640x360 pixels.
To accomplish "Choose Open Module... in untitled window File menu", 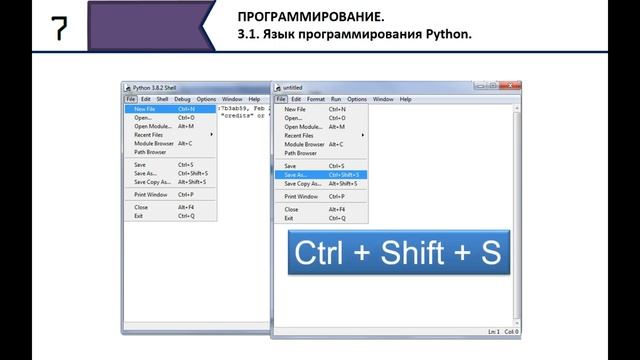I will 321,127.
